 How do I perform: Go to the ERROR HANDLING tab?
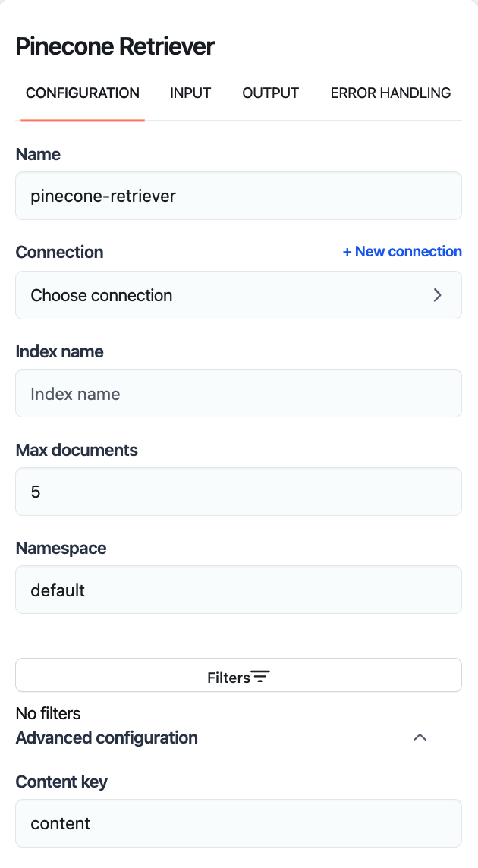(390, 93)
